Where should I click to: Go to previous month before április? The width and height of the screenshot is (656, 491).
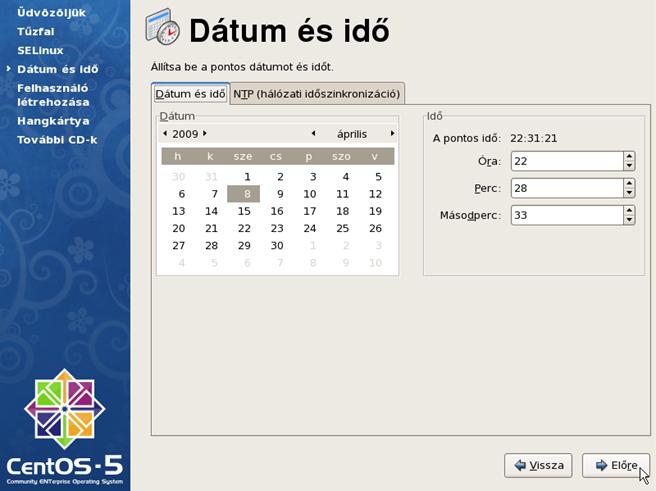click(313, 134)
